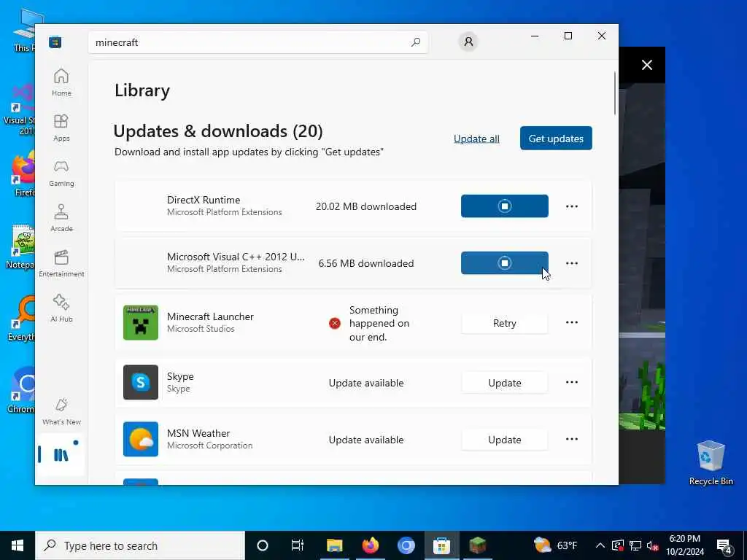Open Entertainment section in sidebar

click(x=61, y=263)
